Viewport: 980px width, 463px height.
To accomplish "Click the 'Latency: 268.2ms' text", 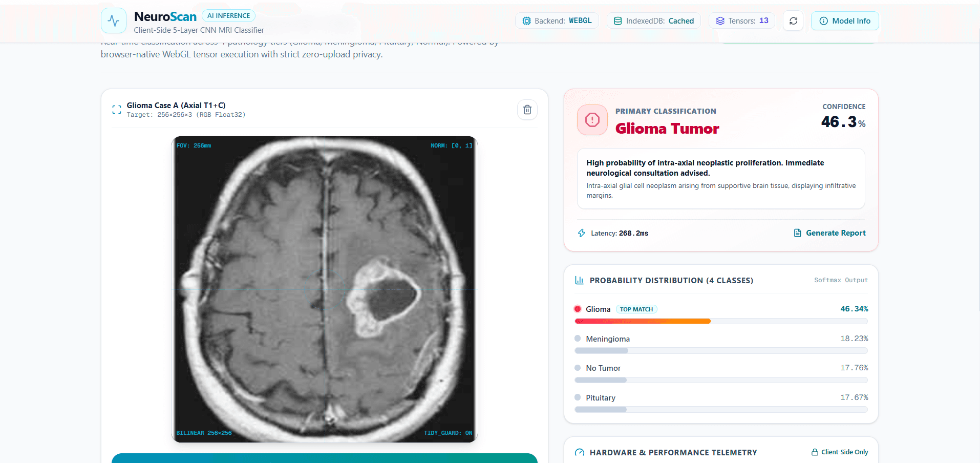I will 620,233.
